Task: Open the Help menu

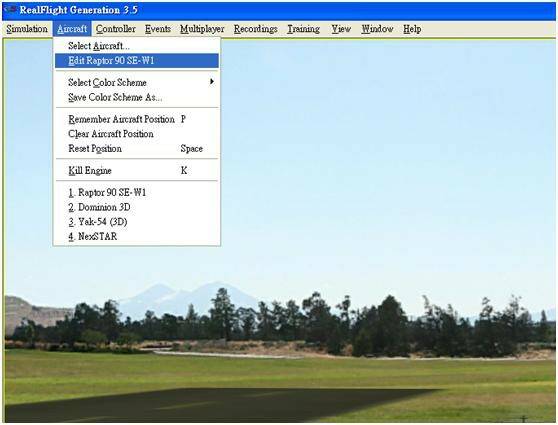Action: 412,29
